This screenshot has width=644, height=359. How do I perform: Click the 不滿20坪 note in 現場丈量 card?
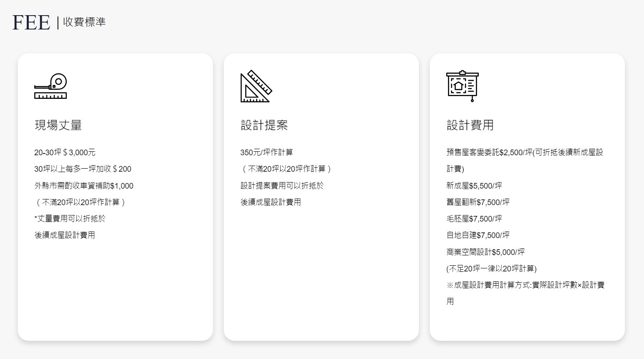coord(80,202)
